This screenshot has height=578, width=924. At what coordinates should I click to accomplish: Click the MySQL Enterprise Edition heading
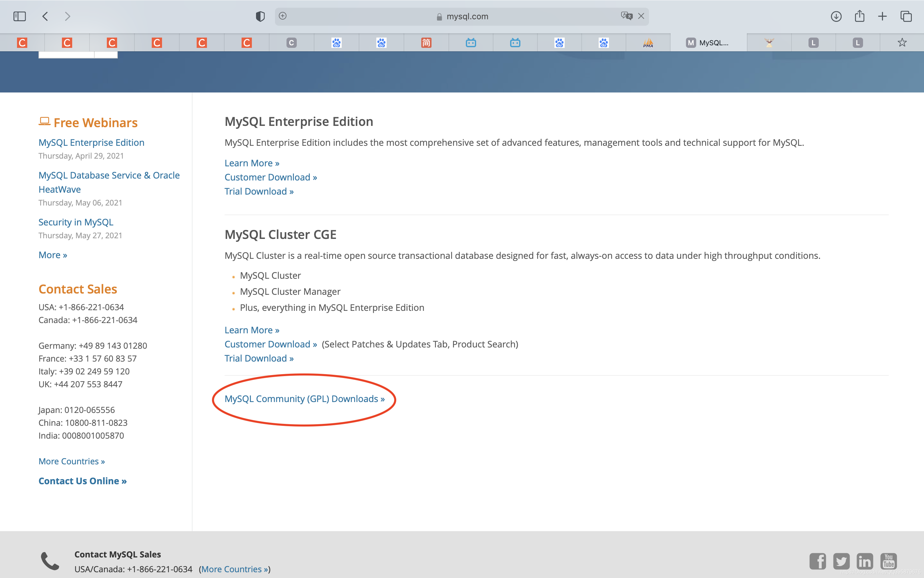coord(299,122)
